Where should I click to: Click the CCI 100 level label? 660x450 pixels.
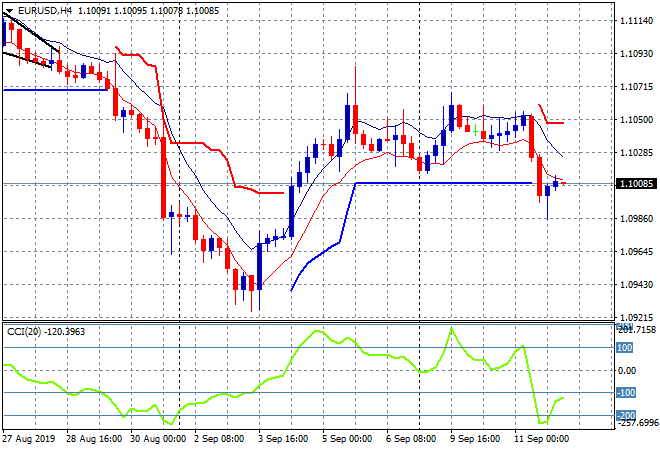pos(625,348)
